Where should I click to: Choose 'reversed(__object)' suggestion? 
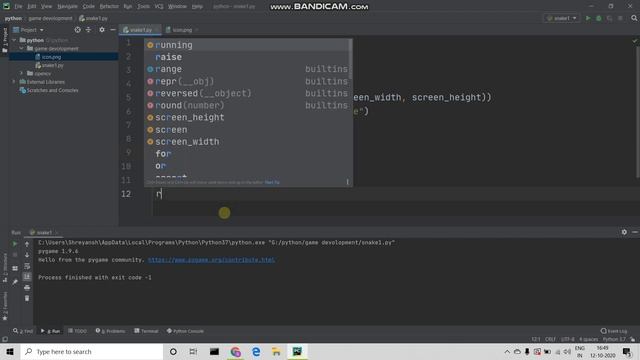click(247, 93)
